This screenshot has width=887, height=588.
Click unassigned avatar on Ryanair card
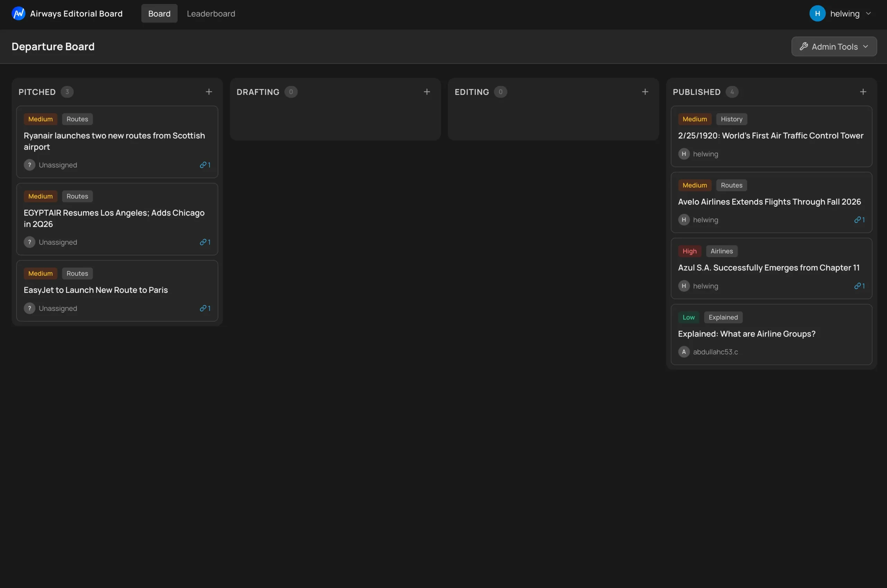point(29,165)
